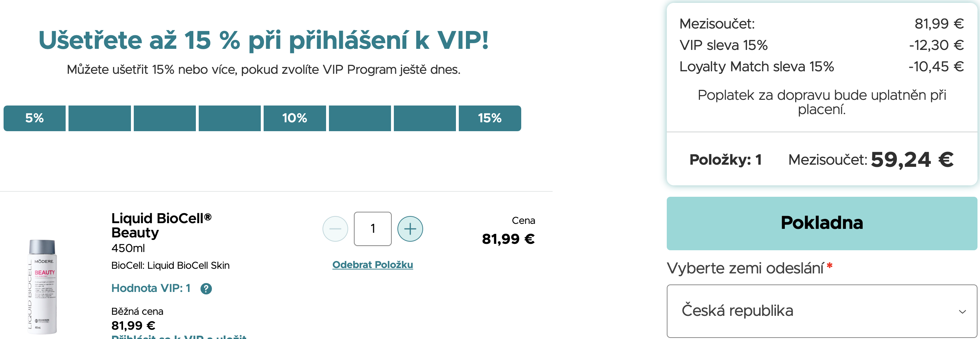Click the Přihlásit se k VIP link
The height and width of the screenshot is (339, 980).
179,337
